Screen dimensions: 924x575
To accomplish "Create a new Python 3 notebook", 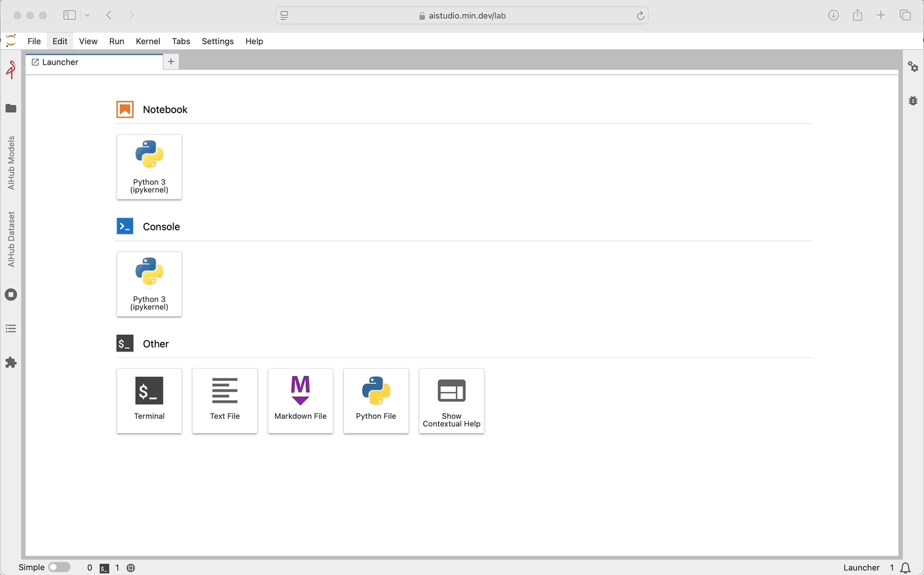I will click(x=149, y=166).
